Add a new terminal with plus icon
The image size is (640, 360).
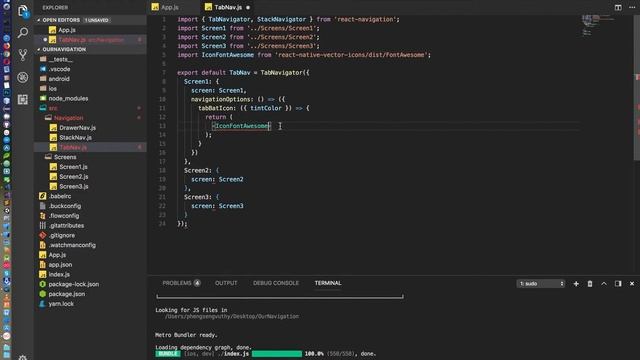(x=576, y=284)
